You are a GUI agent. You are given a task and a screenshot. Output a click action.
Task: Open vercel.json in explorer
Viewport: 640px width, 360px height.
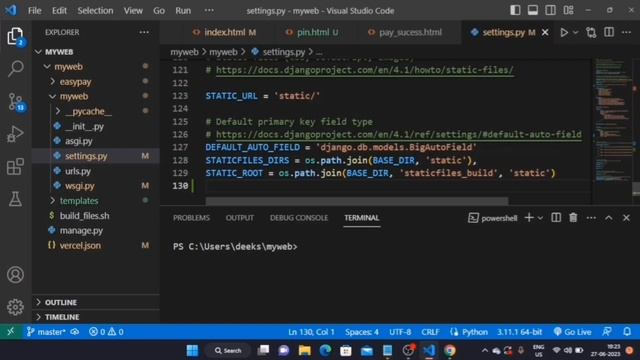tap(80, 245)
